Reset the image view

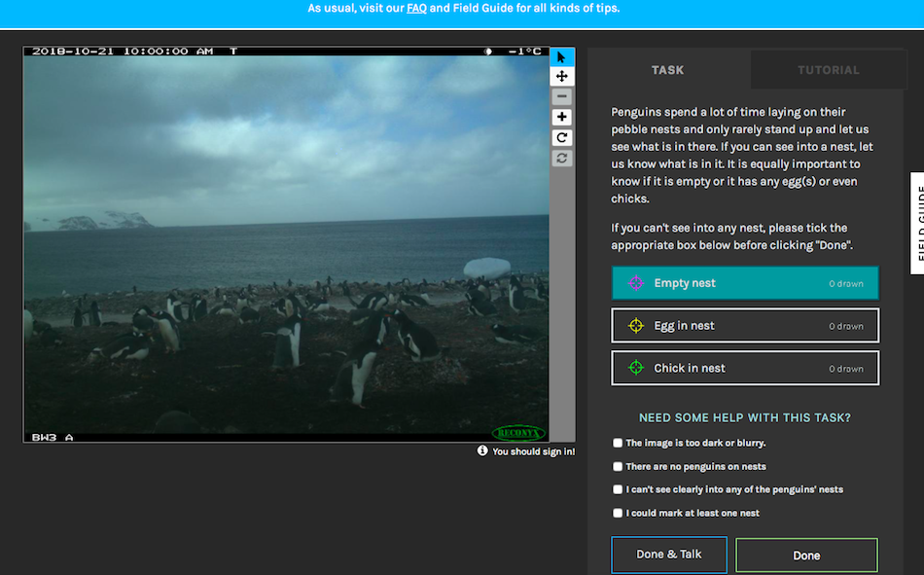561,158
